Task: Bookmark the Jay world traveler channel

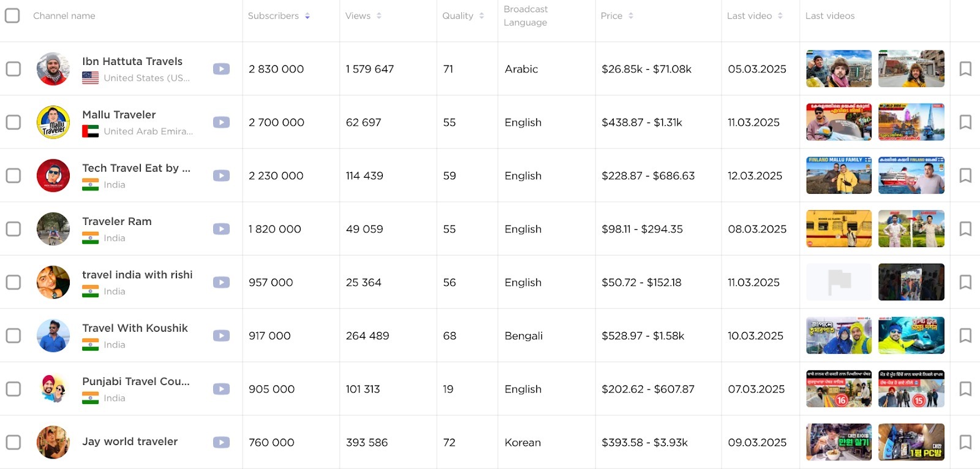Action: coord(965,442)
